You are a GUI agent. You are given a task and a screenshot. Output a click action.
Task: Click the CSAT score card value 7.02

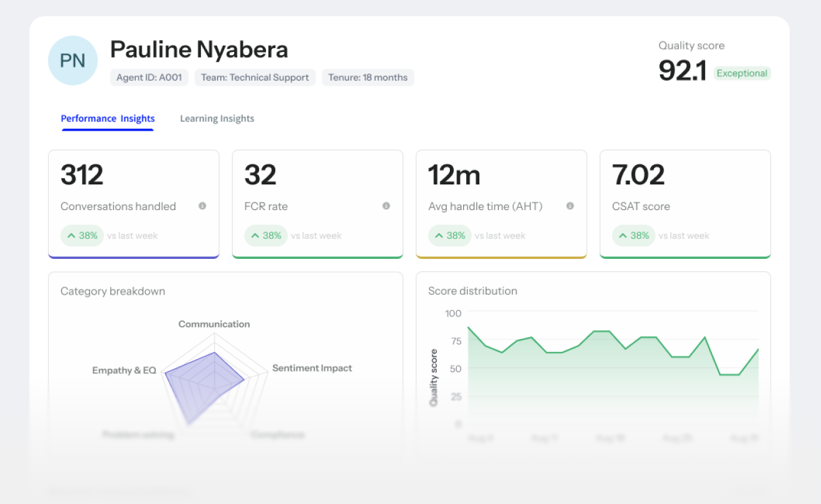point(638,176)
